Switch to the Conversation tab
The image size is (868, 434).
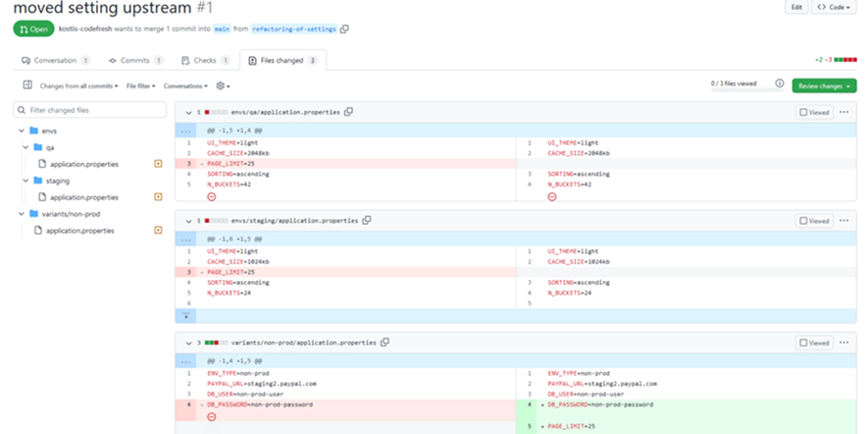point(55,61)
